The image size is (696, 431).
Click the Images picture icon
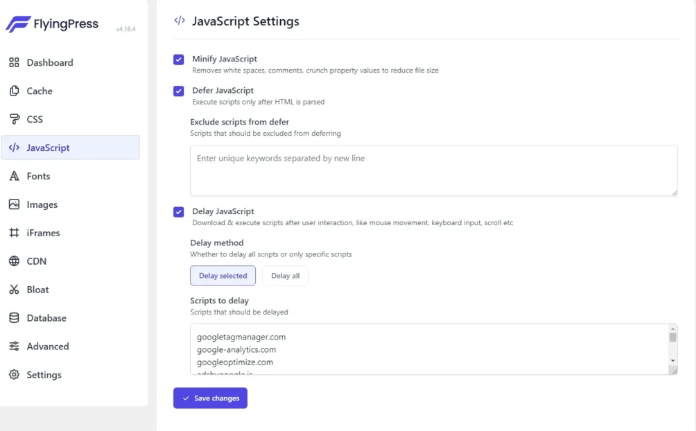[14, 205]
